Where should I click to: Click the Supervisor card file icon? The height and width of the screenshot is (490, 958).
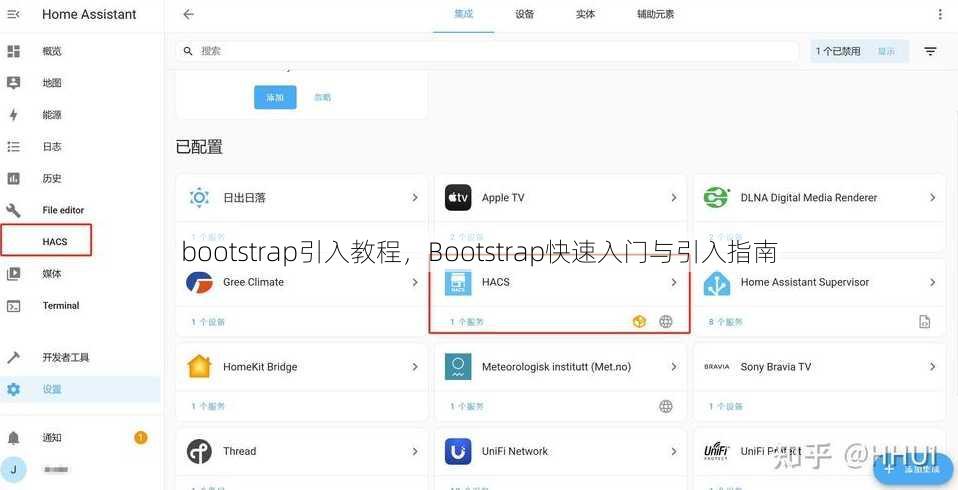tap(924, 321)
